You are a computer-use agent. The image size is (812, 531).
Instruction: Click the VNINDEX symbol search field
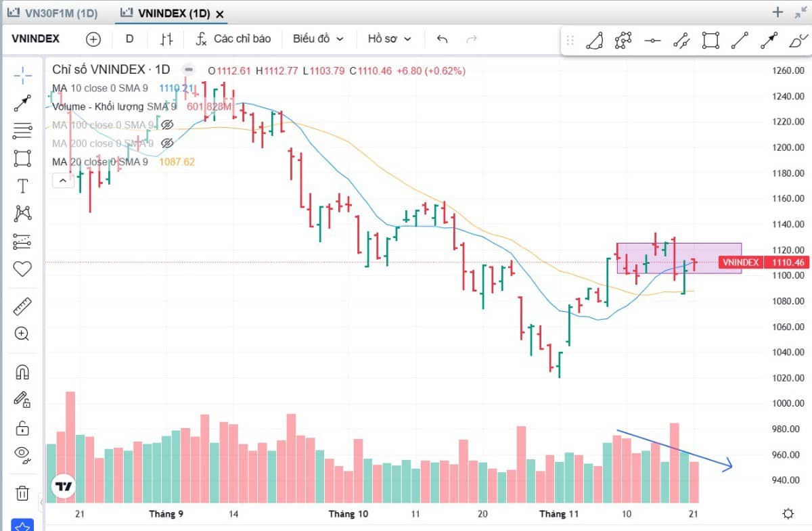(36, 39)
